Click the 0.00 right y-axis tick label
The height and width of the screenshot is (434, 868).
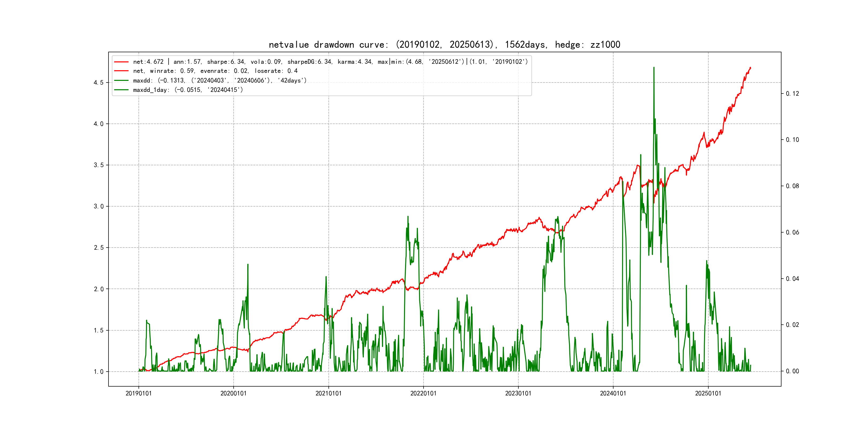tap(792, 371)
